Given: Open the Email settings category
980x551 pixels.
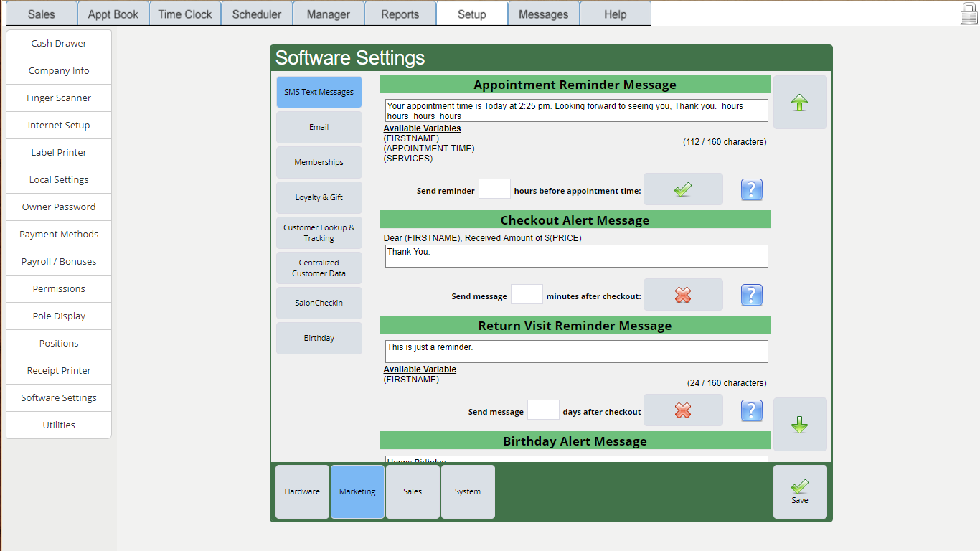Looking at the screenshot, I should pyautogui.click(x=319, y=127).
